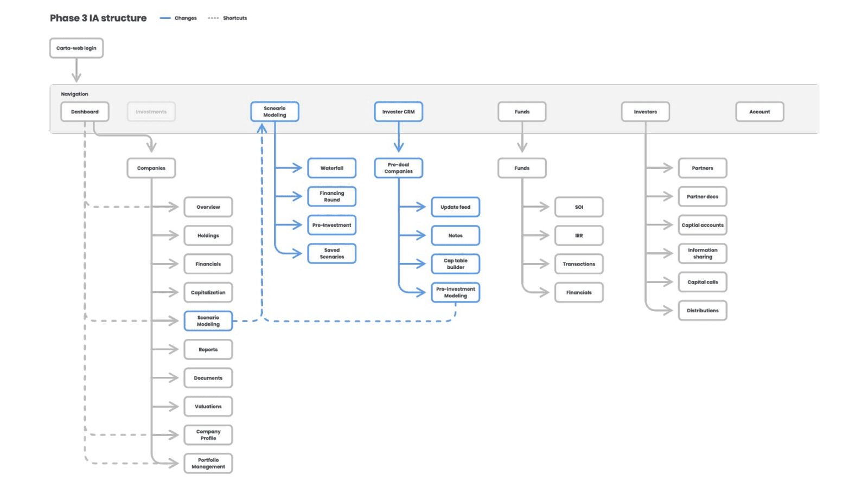868x488 pixels.
Task: Open the Scenario Modeling navigation node
Action: tap(275, 112)
